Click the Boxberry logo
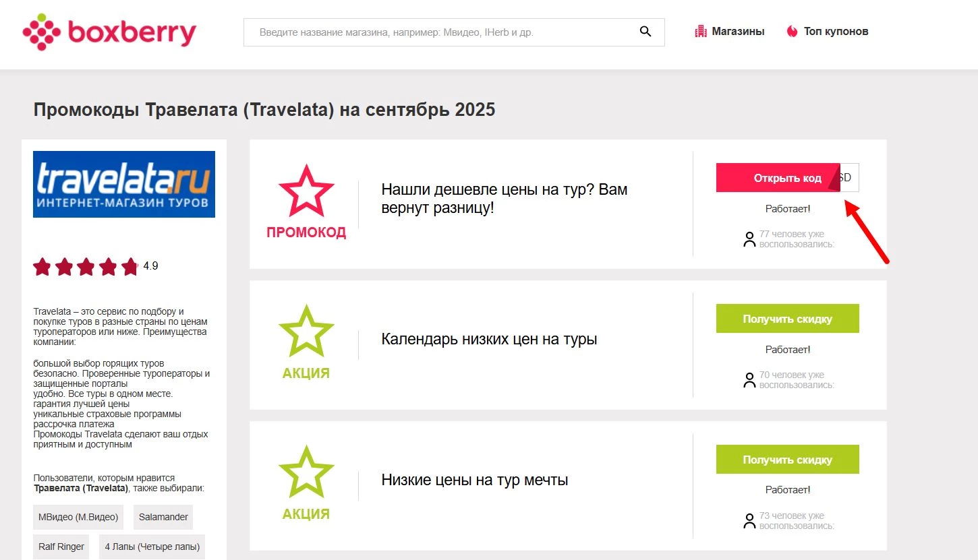Image resolution: width=978 pixels, height=560 pixels. (x=108, y=31)
